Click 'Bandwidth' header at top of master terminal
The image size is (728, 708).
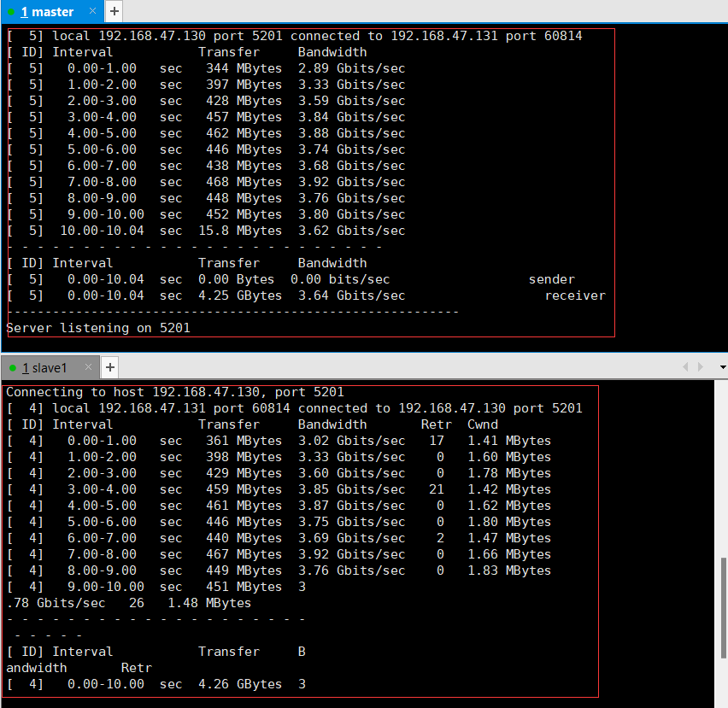(x=332, y=52)
